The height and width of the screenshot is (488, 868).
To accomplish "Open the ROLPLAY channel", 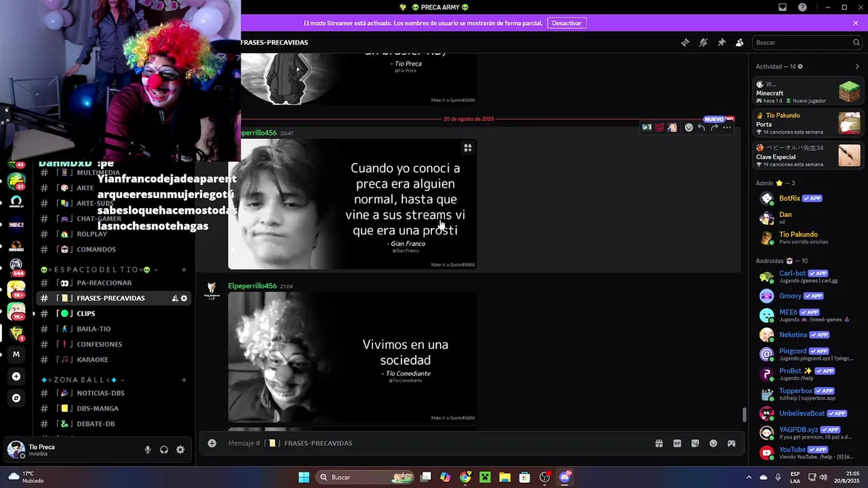I will pos(113,234).
